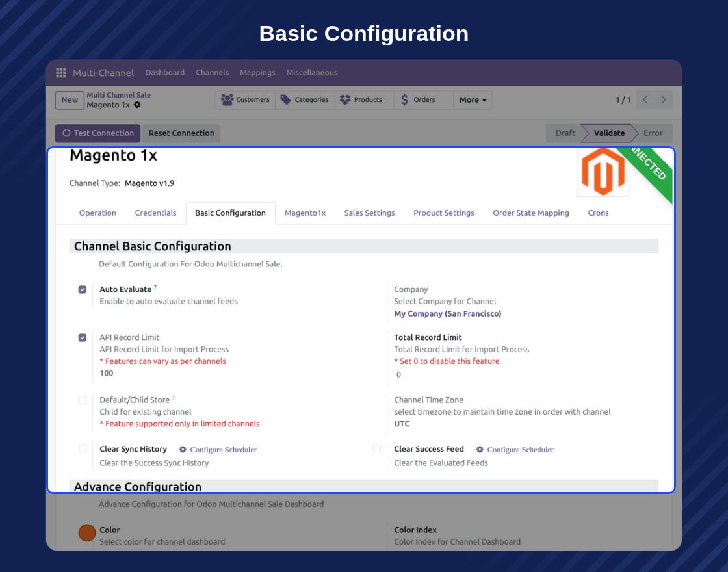The height and width of the screenshot is (572, 728).
Task: Enable the Default/Child Store checkbox
Action: (x=82, y=400)
